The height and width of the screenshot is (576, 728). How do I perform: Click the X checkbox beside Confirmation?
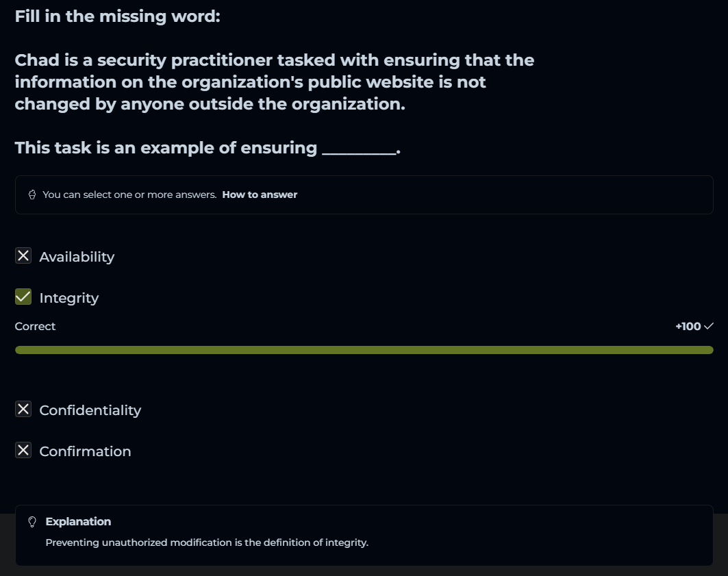click(23, 451)
